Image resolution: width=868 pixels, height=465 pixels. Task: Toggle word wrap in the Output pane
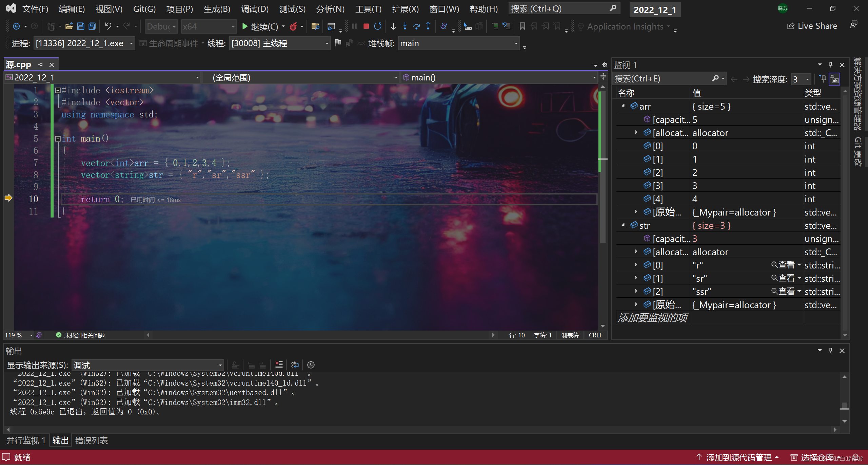tap(295, 365)
